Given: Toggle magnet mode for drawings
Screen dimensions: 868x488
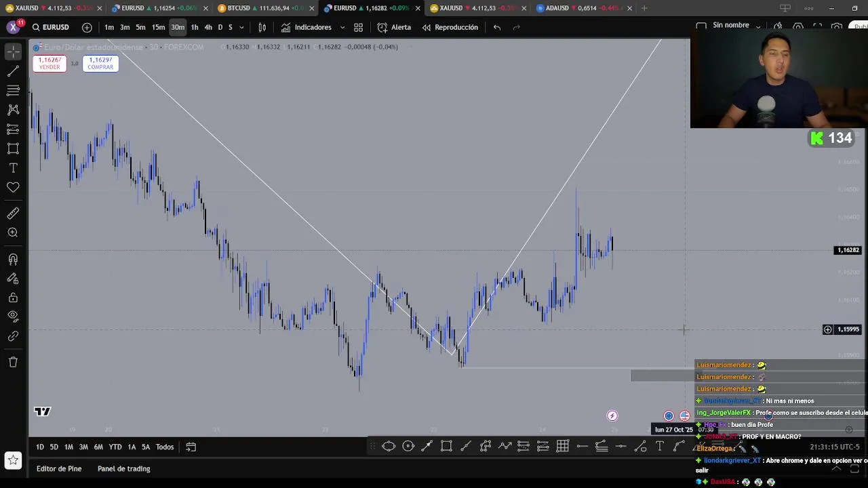Looking at the screenshot, I should click(13, 259).
